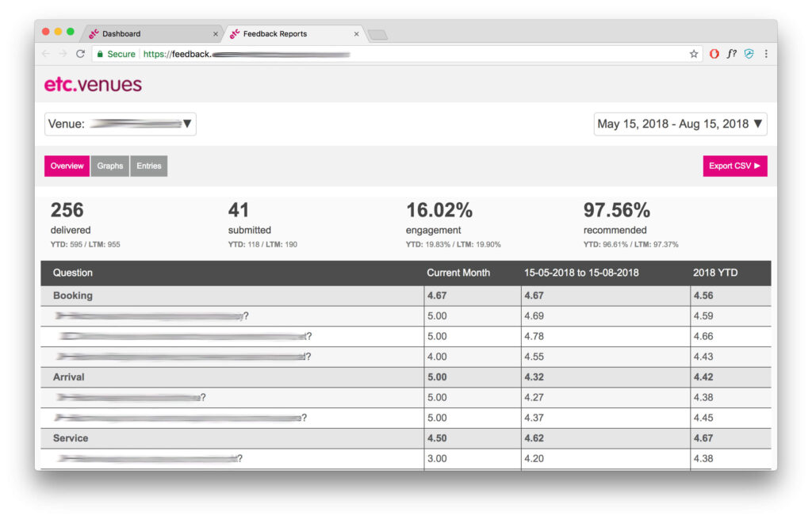This screenshot has width=812, height=520.
Task: Select the Overview tab
Action: pos(67,166)
